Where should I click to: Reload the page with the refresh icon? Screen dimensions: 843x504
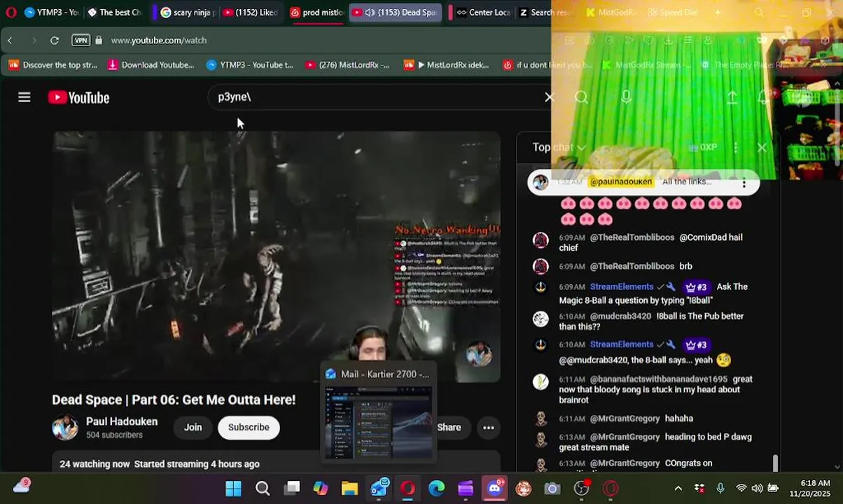(55, 41)
